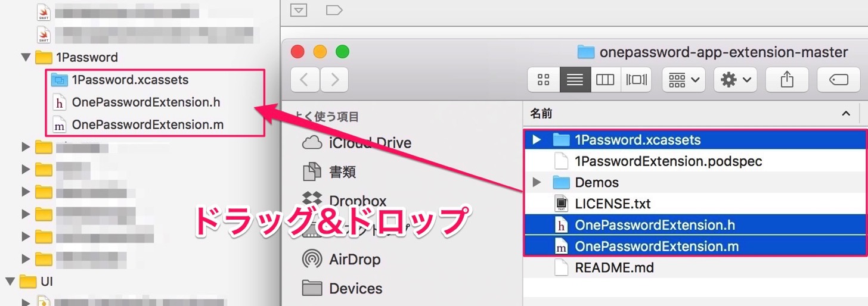Click the よく使う項目 sidebar heading
868x306 pixels.
click(x=328, y=117)
